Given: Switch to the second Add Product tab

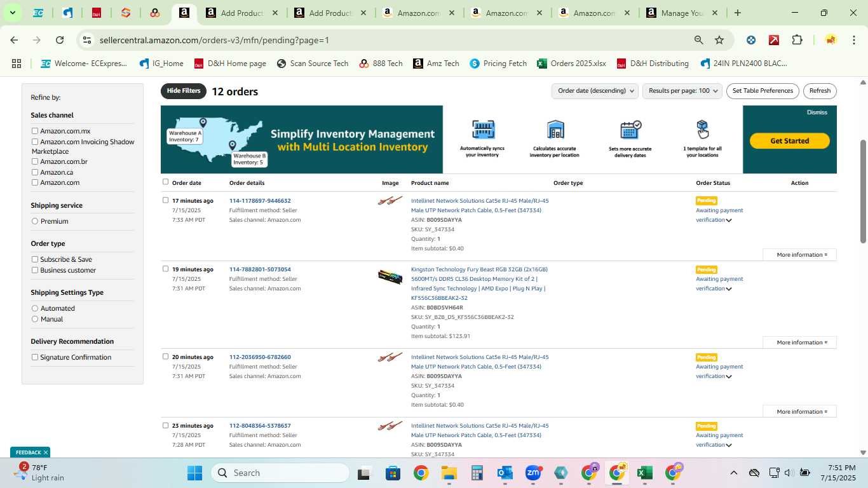Looking at the screenshot, I should 330,13.
